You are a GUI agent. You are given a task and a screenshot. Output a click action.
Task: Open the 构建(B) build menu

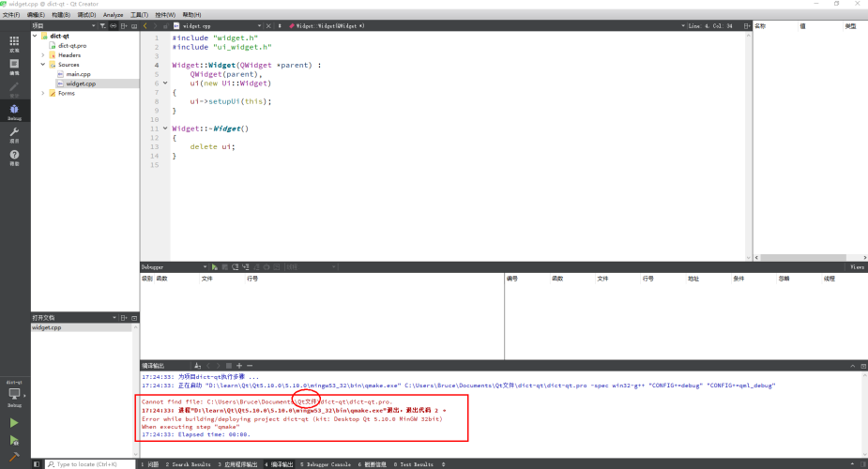[61, 15]
